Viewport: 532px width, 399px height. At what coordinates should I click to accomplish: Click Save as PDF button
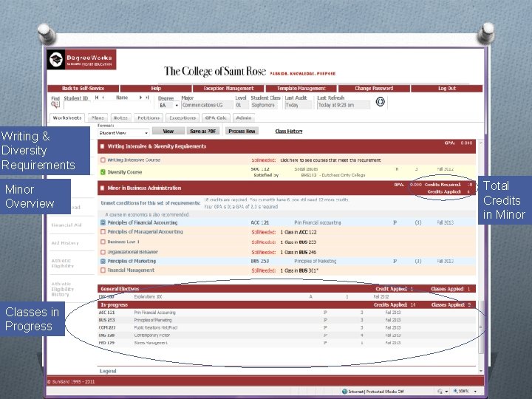(x=203, y=131)
